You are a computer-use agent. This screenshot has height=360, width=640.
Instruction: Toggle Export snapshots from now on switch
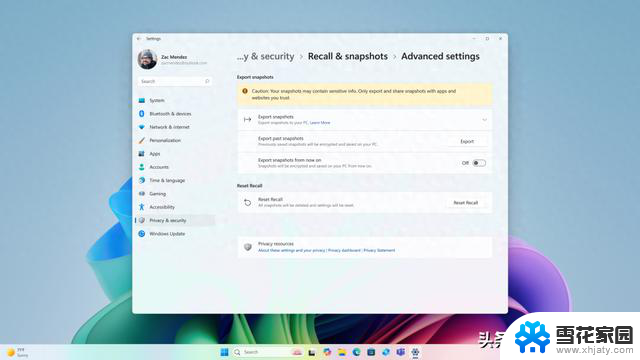[479, 163]
